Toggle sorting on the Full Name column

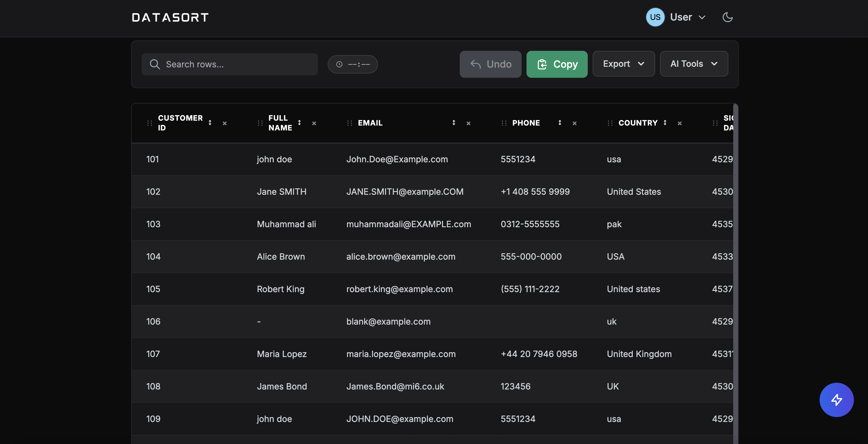299,123
